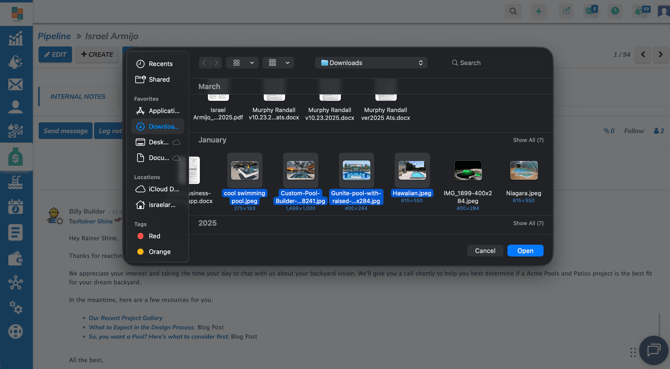The image size is (670, 369).
Task: Select Israel Armijo 2025.pdf file
Action: (218, 114)
